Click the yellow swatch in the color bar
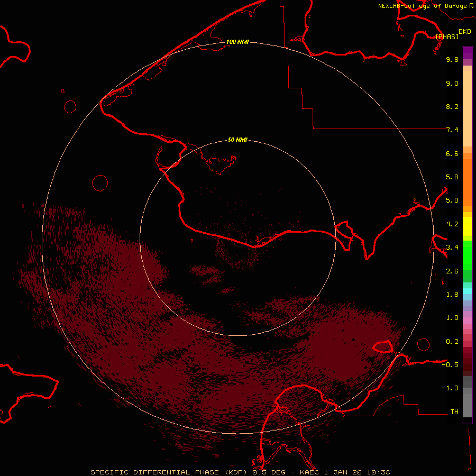Screen dimensions: 476x476 point(467,226)
